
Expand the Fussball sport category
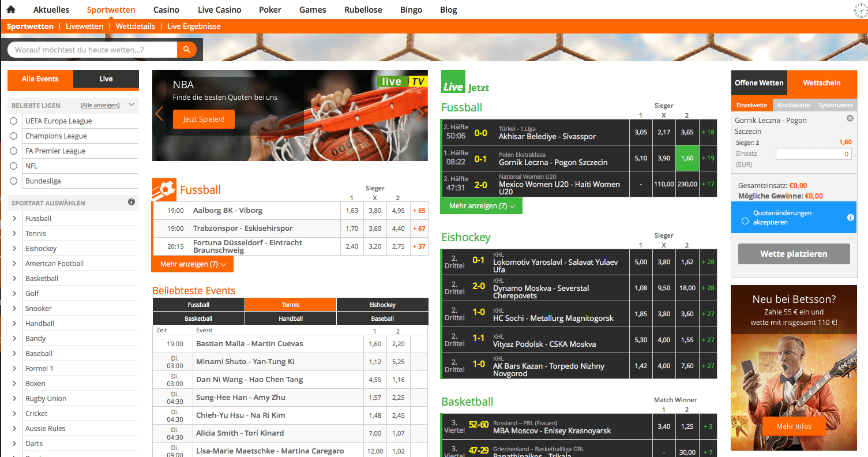pyautogui.click(x=14, y=219)
